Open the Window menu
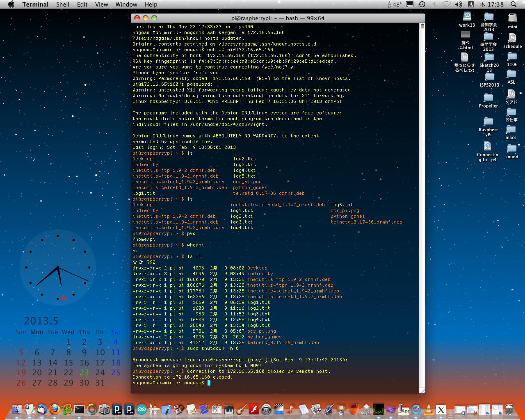This screenshot has width=525, height=420. click(x=126, y=5)
